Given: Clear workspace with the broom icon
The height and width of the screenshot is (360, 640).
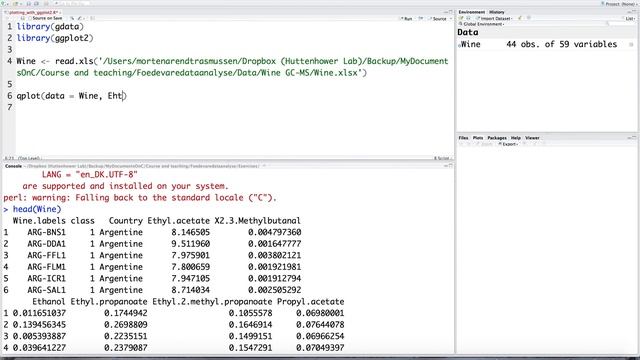Looking at the screenshot, I should click(x=520, y=18).
